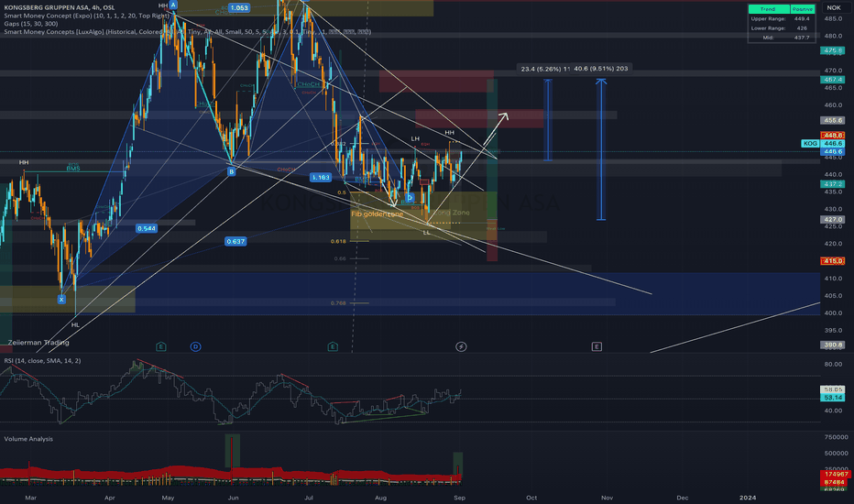Click the lightning bolt event marker near September
Image resolution: width=854 pixels, height=504 pixels.
[x=461, y=346]
